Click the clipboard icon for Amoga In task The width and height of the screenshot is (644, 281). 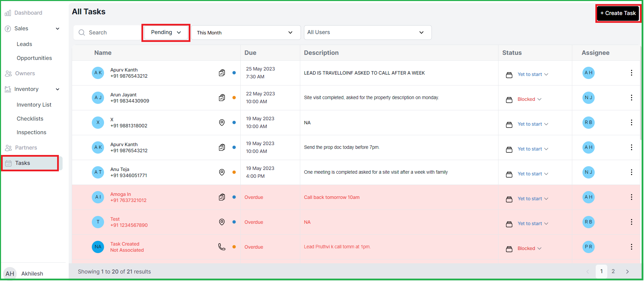pos(222,197)
